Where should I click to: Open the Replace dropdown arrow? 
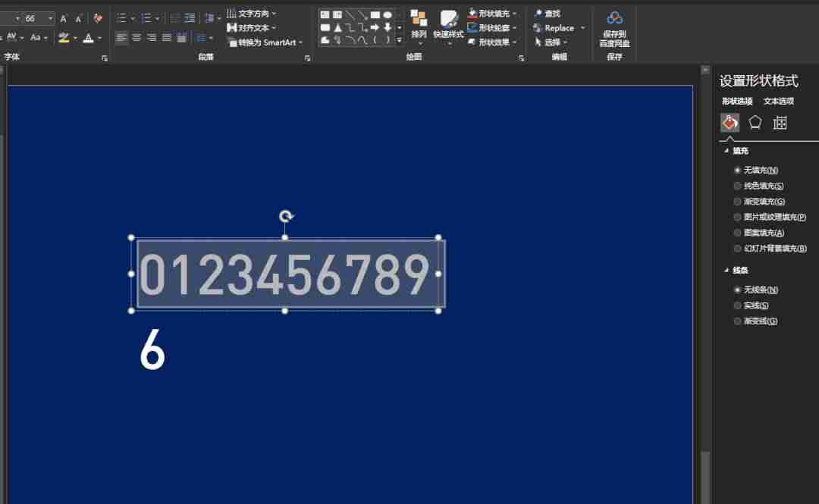tap(583, 28)
